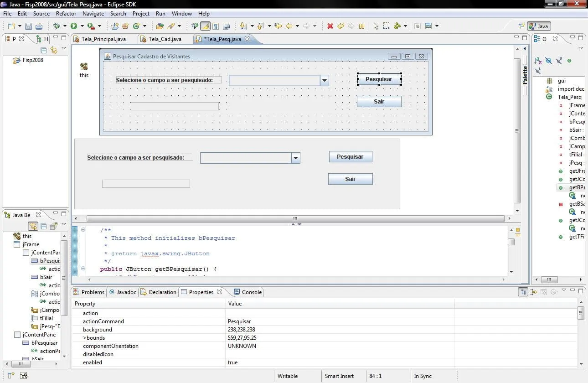The width and height of the screenshot is (588, 383).
Task: Click the Pesquisar button in the frame designer
Action: (379, 79)
